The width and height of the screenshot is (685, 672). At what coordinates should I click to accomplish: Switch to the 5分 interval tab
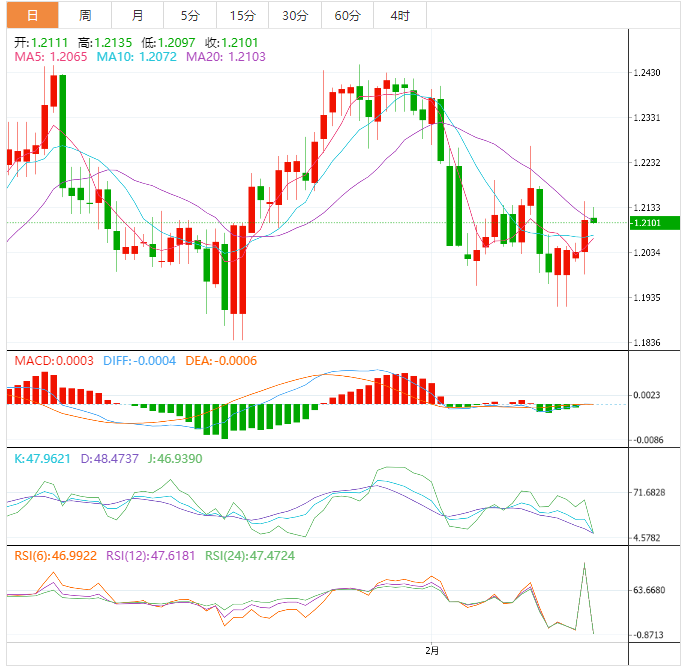[x=189, y=15]
